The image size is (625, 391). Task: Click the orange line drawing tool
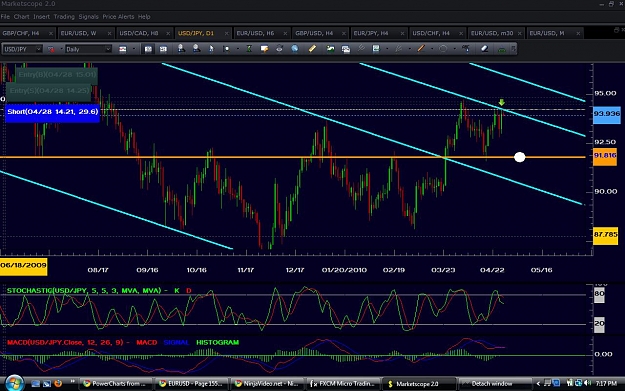point(421,49)
